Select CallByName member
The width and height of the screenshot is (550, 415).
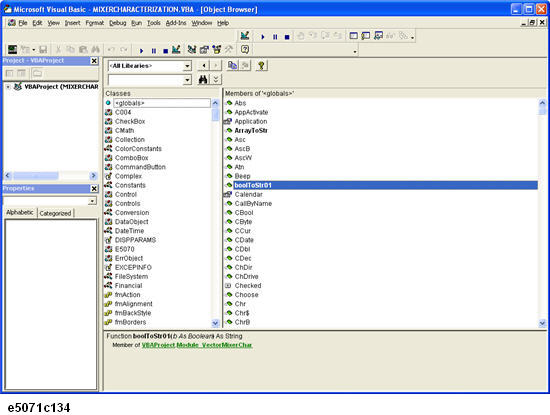[253, 203]
